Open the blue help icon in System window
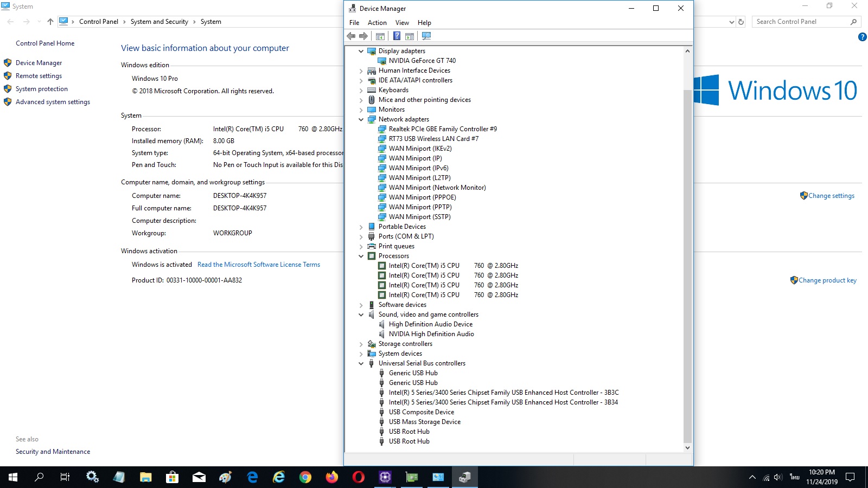Viewport: 868px width, 488px height. click(862, 37)
